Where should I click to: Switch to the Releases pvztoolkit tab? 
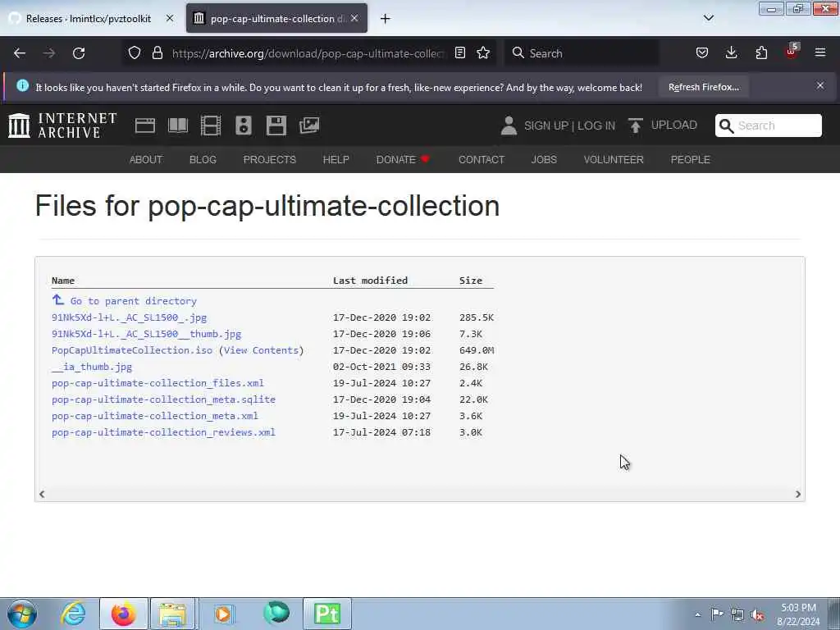88,19
